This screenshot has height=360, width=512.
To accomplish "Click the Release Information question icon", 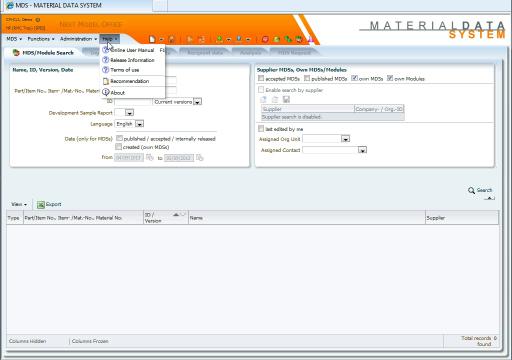I will 106,60.
